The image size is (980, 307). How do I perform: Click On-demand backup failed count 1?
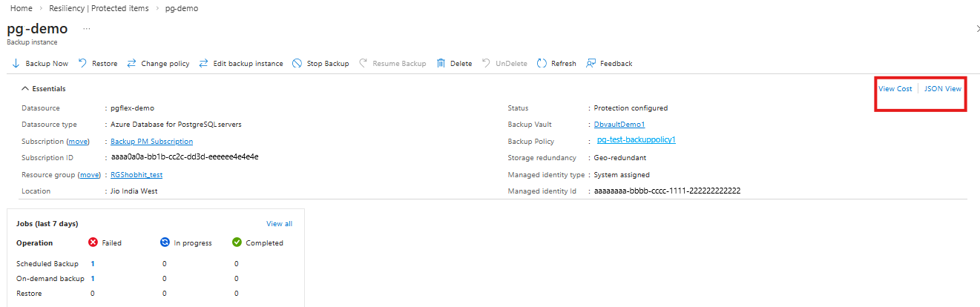pyautogui.click(x=93, y=279)
